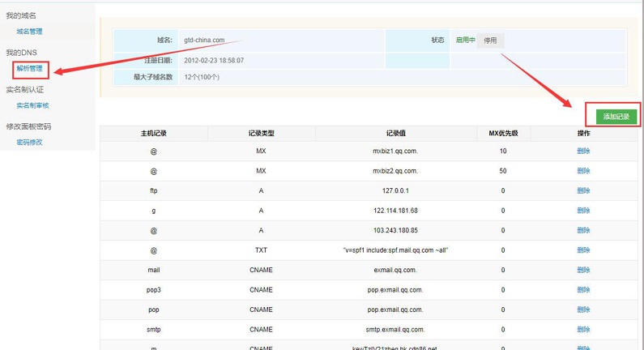
Task: Delete the mxbiz2.qq.com. MX record
Action: coord(583,171)
